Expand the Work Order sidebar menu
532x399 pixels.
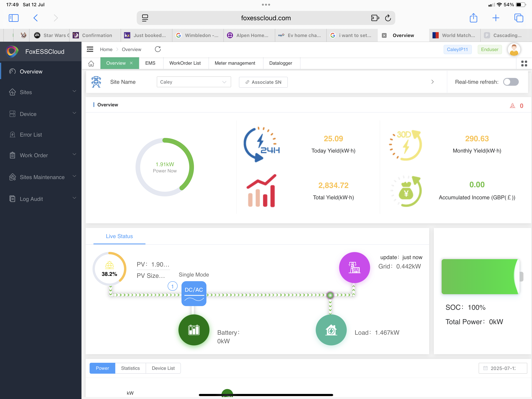click(41, 155)
